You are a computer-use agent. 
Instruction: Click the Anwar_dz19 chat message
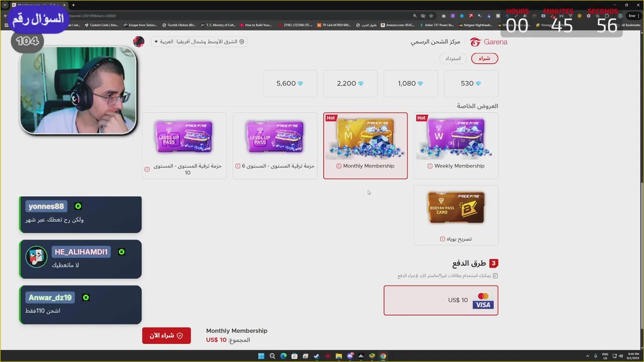coord(80,305)
